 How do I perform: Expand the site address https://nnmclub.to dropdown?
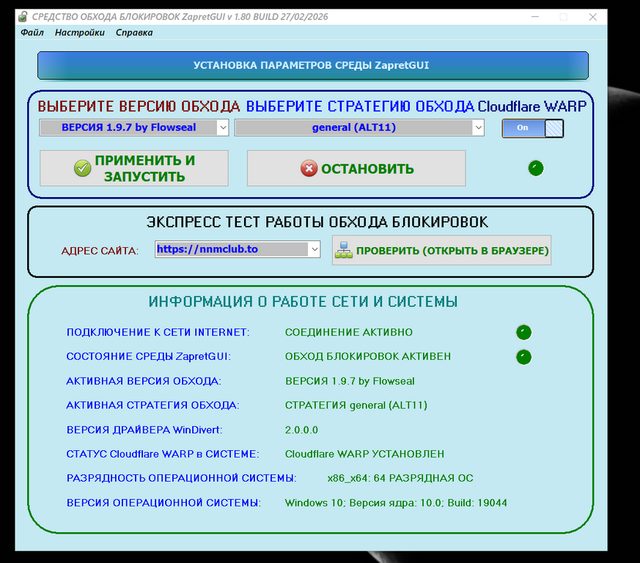(x=314, y=249)
